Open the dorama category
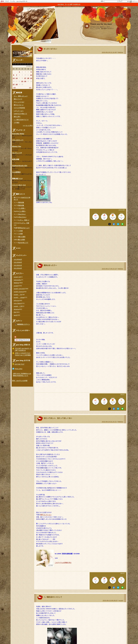 pos(17,309)
